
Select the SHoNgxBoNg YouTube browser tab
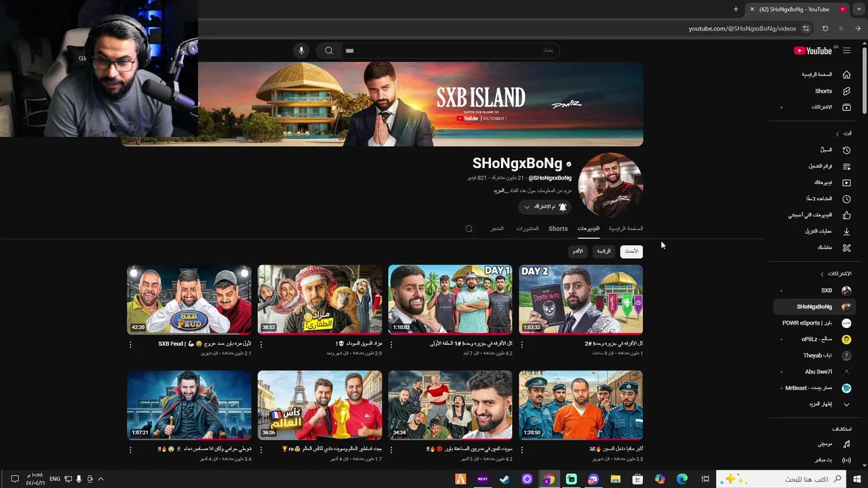pyautogui.click(x=797, y=9)
